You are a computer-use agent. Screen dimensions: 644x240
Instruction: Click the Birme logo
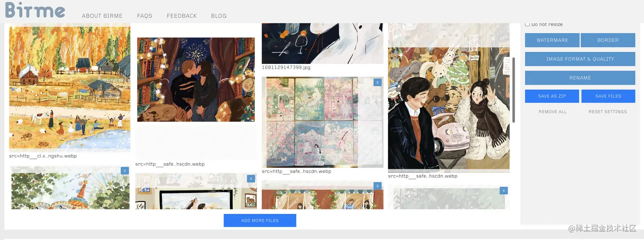pyautogui.click(x=35, y=10)
